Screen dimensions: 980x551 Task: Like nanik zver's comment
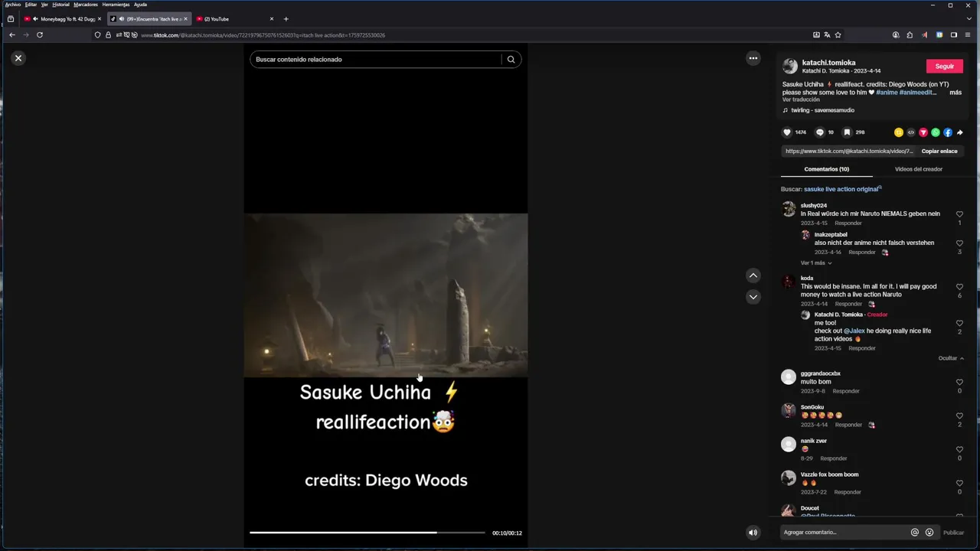959,449
